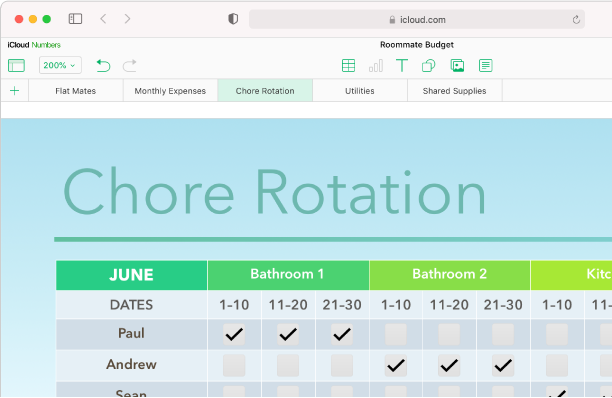Add a comment with the comment icon
The image size is (612, 398).
485,65
